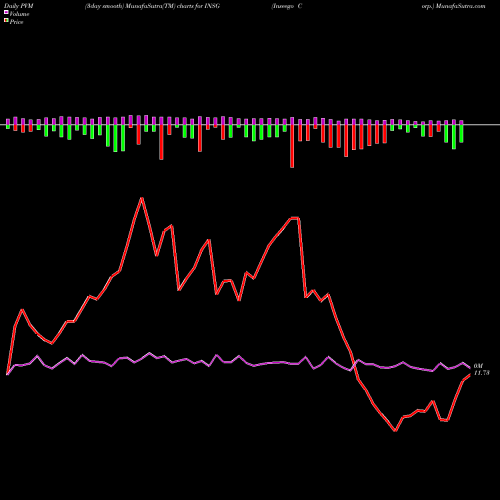Click the '0M' volume value label
500x500 pixels.
(x=478, y=366)
